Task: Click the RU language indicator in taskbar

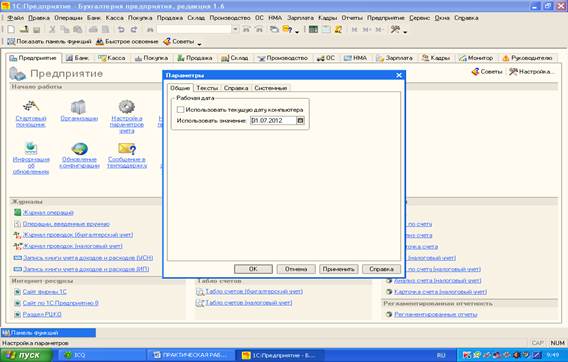Action: (x=441, y=355)
